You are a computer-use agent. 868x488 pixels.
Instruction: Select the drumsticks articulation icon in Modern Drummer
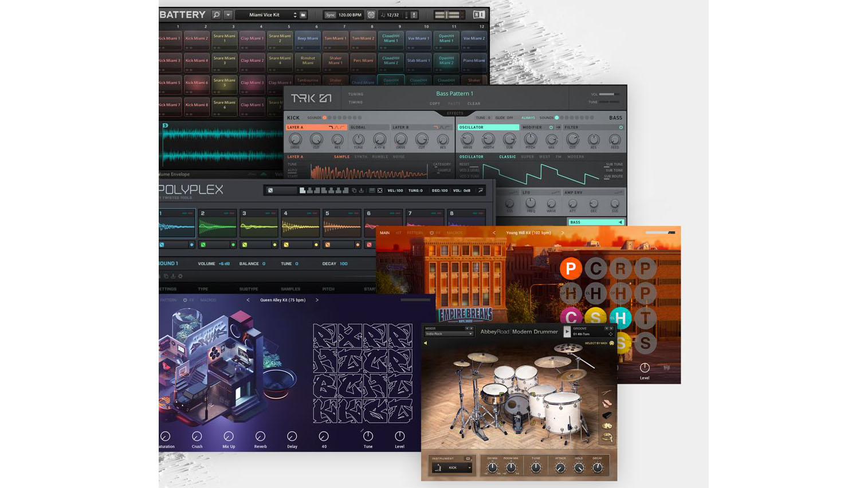point(607,392)
